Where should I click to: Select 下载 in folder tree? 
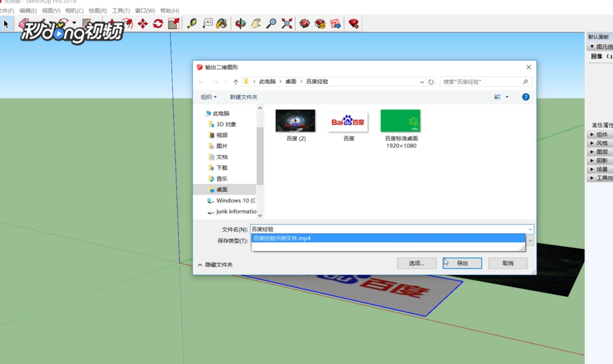pos(222,168)
